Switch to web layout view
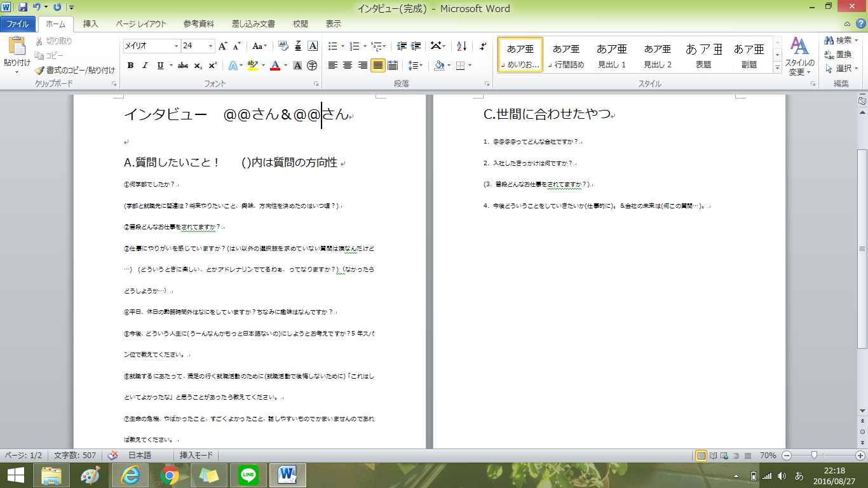This screenshot has height=488, width=868. point(726,456)
